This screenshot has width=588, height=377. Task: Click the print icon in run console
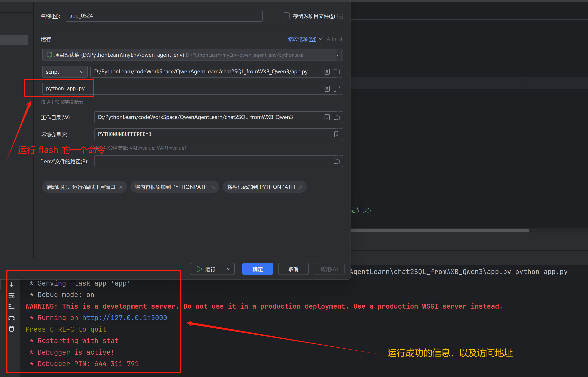(12, 318)
